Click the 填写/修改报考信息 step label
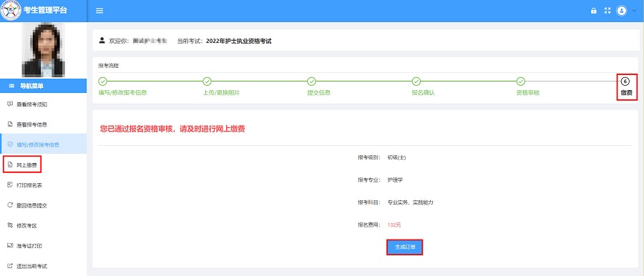This screenshot has height=276, width=644. pyautogui.click(x=122, y=93)
